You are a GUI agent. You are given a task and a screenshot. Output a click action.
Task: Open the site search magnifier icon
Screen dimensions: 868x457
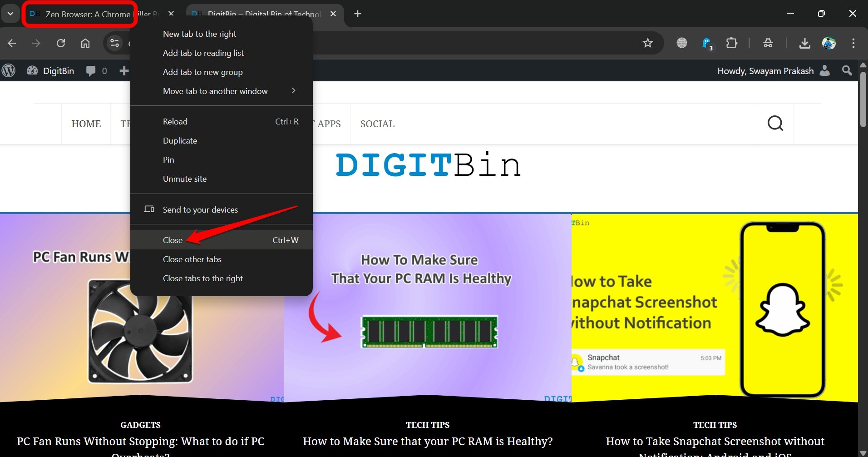(775, 124)
